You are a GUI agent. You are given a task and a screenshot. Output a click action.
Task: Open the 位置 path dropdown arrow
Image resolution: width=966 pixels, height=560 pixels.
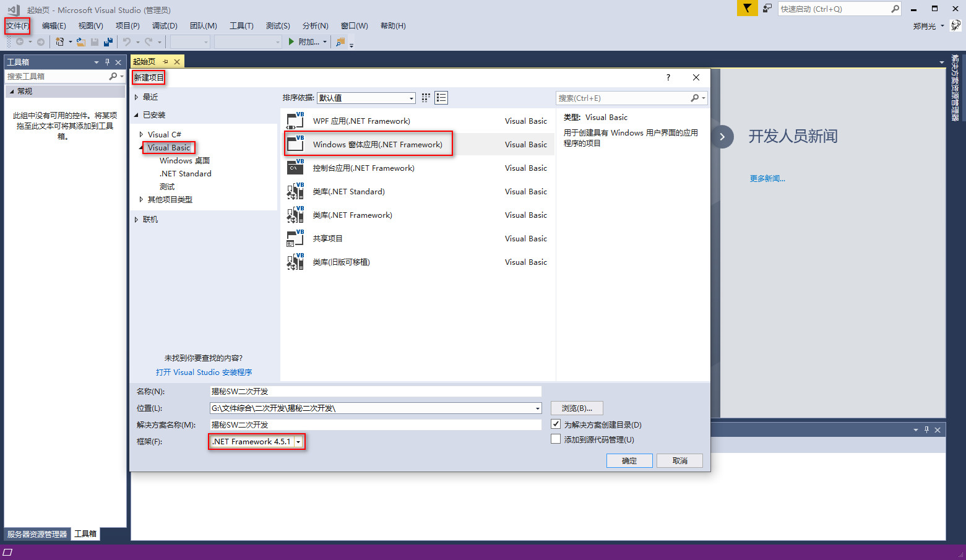(x=538, y=408)
